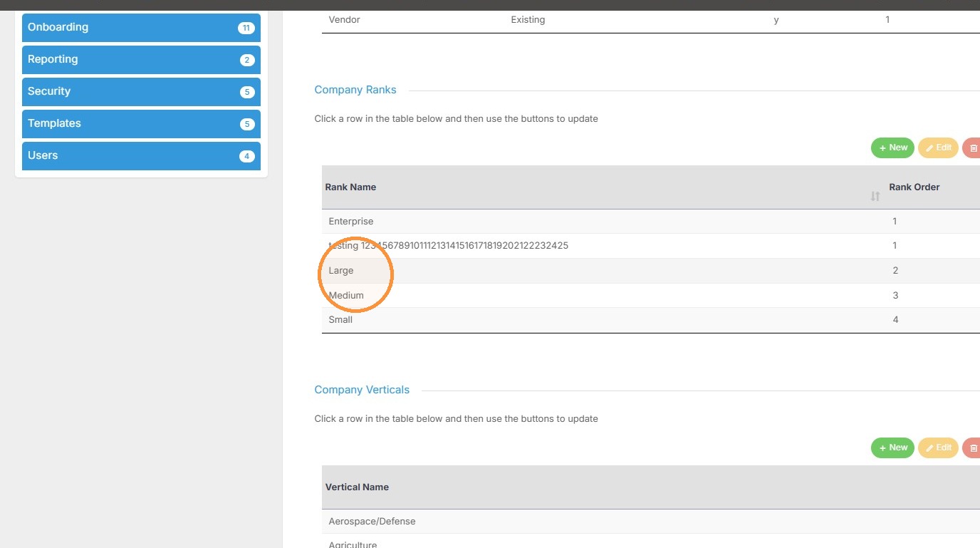Add a New company vertical

pyautogui.click(x=892, y=448)
